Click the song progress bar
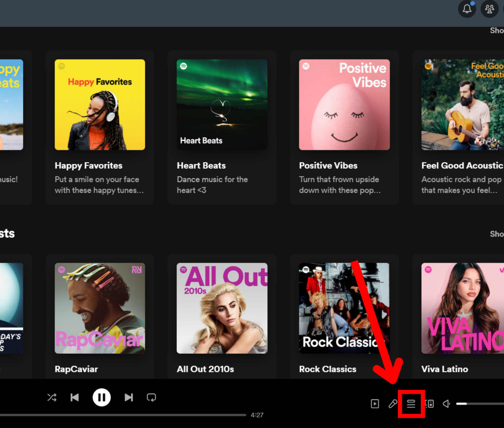The image size is (504, 428). point(123,415)
